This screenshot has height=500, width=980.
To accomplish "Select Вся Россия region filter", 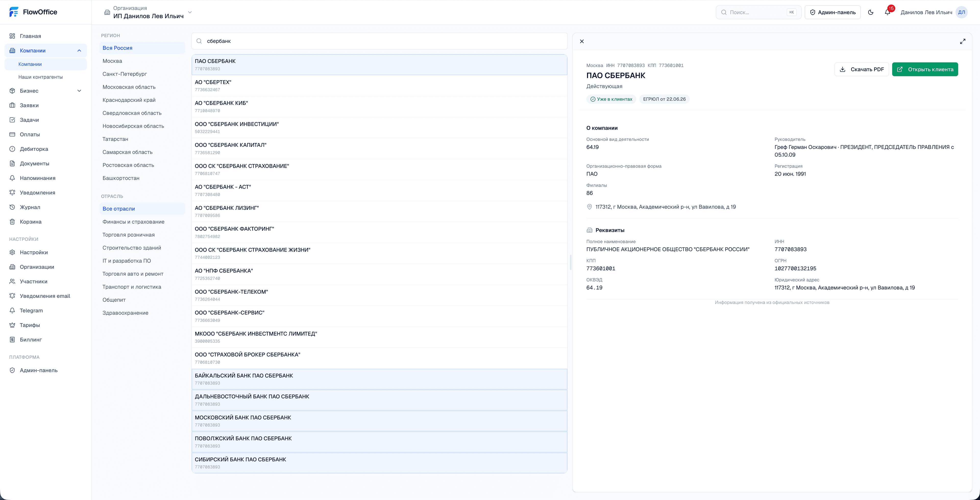I will [x=142, y=48].
